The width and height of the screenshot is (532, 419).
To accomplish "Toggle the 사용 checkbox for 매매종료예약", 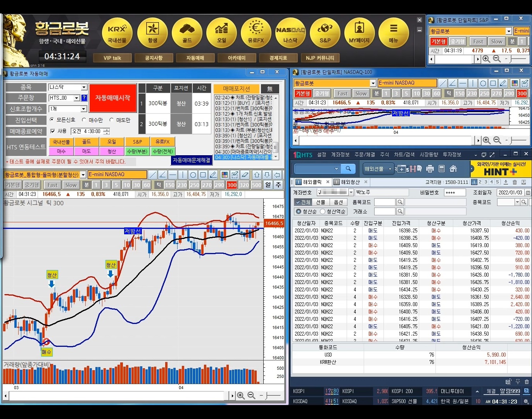I will pos(53,131).
